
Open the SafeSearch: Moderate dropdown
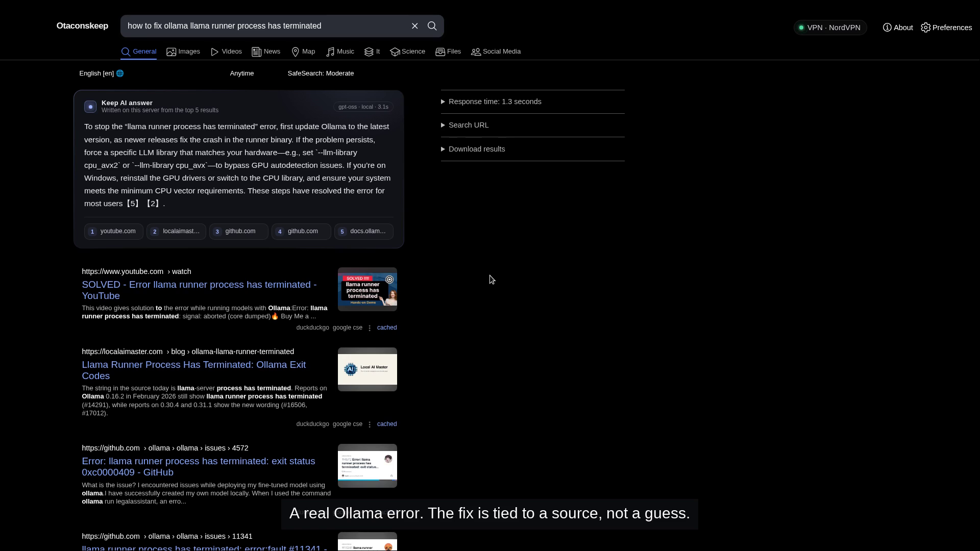[x=321, y=73]
